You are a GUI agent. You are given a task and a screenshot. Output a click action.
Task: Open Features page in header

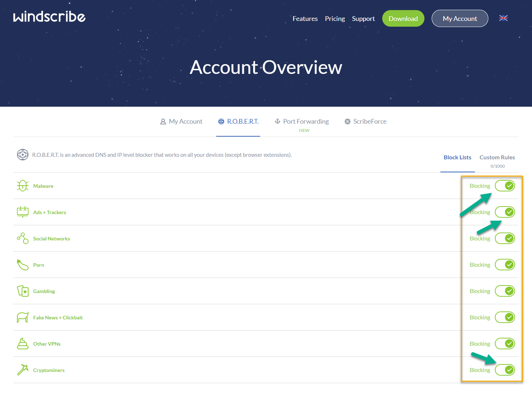click(x=305, y=18)
